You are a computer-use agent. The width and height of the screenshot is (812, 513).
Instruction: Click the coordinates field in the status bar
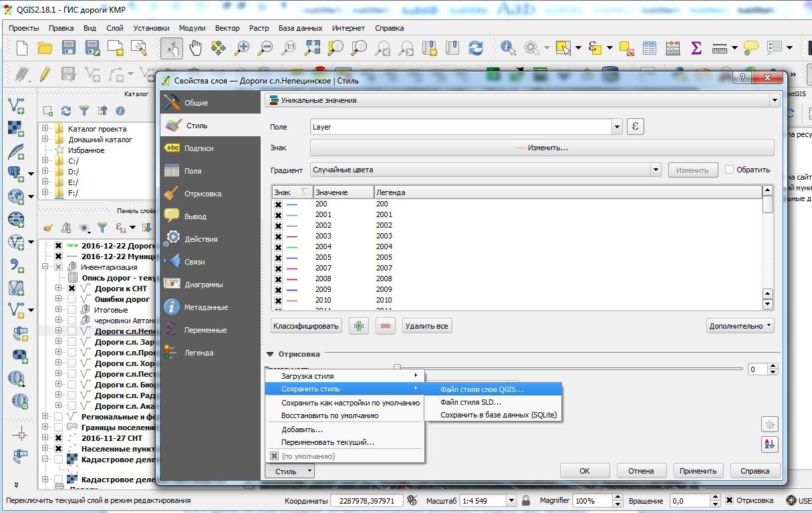367,500
